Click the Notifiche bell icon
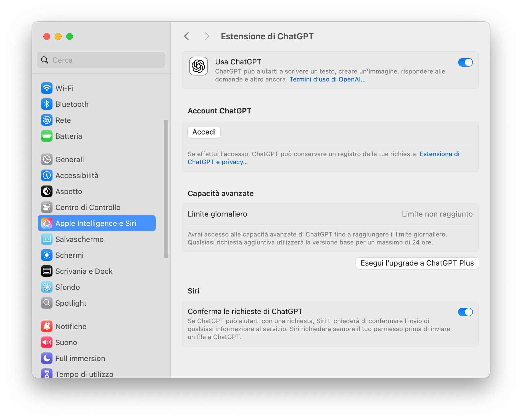Image resolution: width=522 pixels, height=420 pixels. (x=47, y=327)
